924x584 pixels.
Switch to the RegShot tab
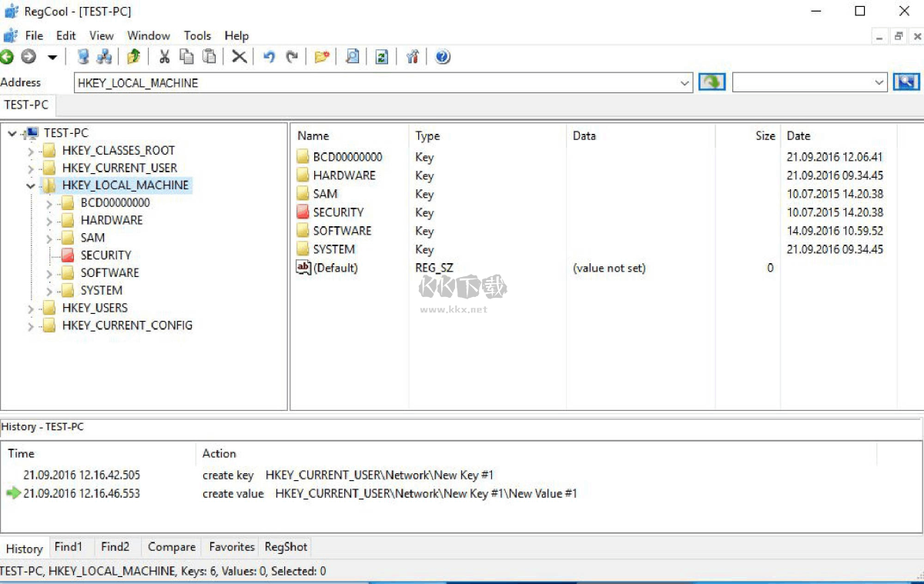(286, 547)
